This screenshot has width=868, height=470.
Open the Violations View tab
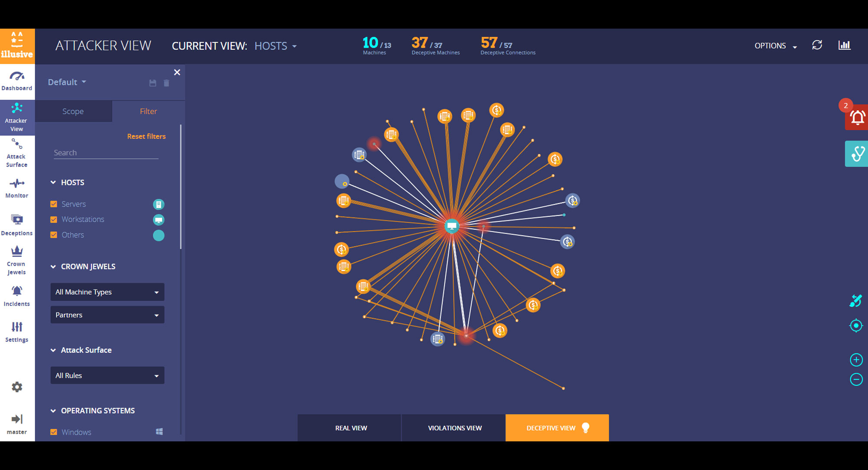tap(454, 427)
